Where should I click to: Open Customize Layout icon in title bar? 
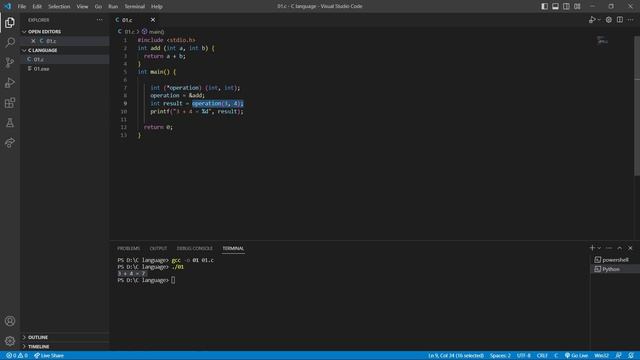tap(577, 6)
